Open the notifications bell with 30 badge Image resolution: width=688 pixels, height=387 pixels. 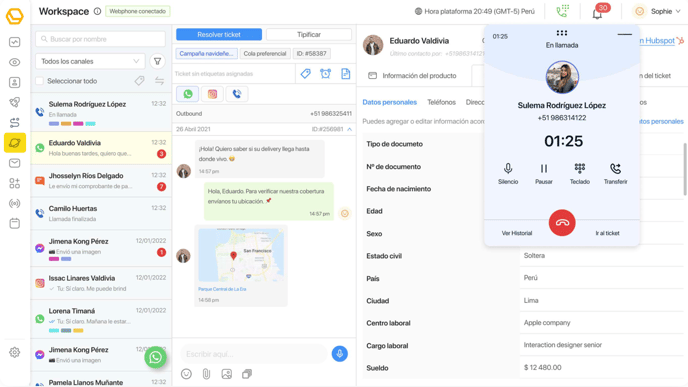pyautogui.click(x=597, y=13)
